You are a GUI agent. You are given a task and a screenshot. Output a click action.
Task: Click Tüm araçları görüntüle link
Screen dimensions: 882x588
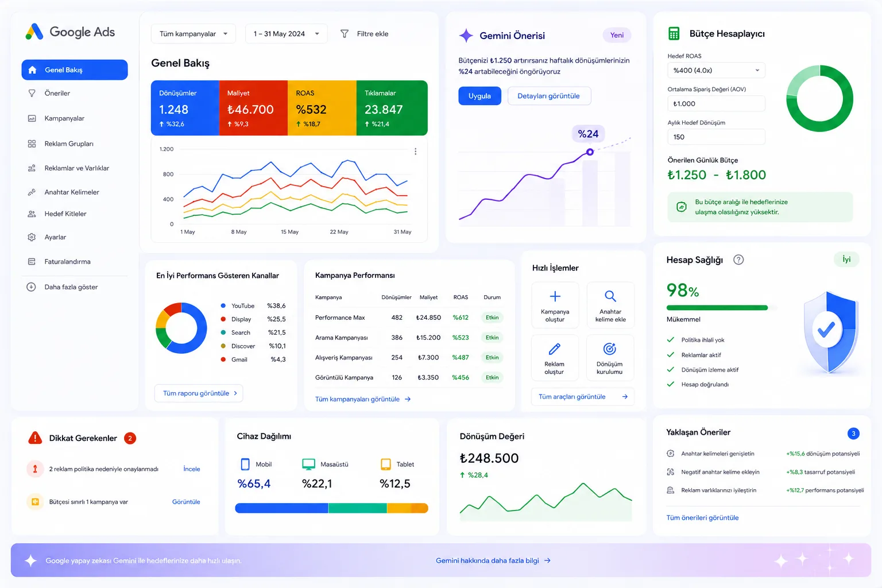click(x=583, y=397)
